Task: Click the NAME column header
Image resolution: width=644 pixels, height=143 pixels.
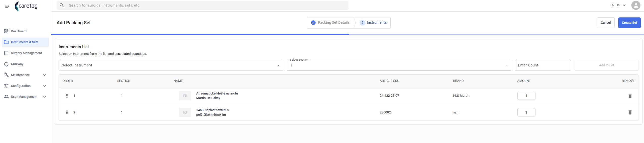Action: (178, 81)
